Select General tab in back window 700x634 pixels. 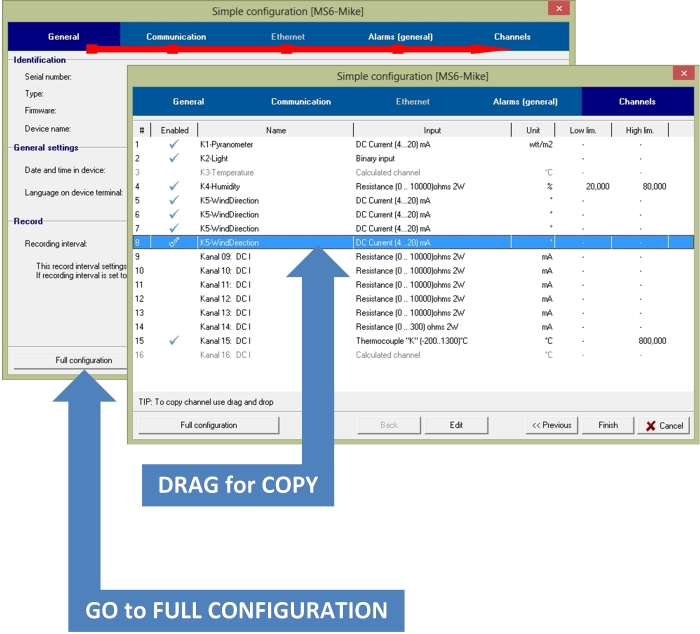(64, 37)
